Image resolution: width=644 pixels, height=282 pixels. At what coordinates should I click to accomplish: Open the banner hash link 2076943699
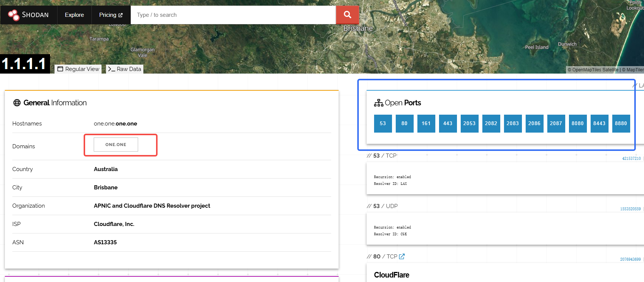click(631, 260)
